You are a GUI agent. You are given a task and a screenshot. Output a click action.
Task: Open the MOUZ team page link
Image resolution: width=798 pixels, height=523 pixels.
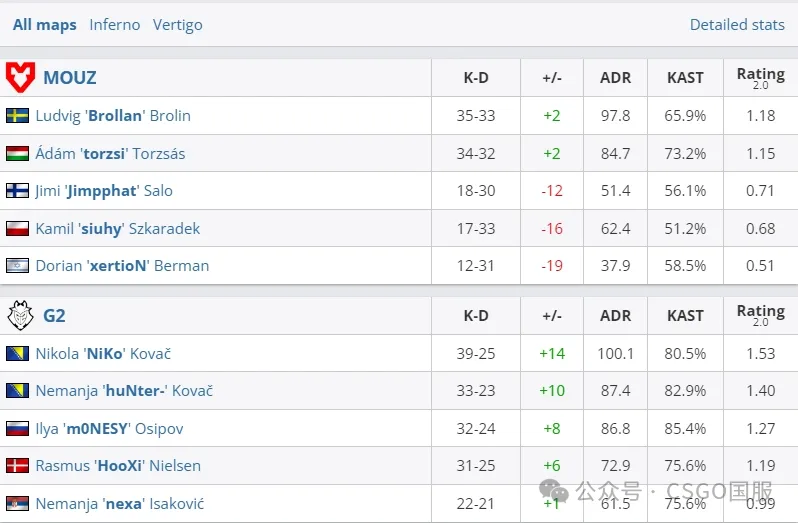coord(69,77)
